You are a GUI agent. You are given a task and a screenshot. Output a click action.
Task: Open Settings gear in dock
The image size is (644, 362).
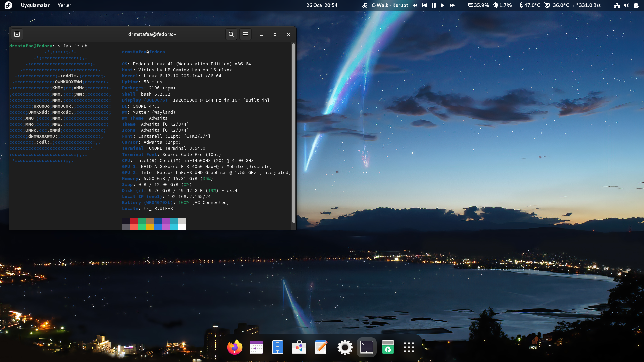click(x=345, y=347)
